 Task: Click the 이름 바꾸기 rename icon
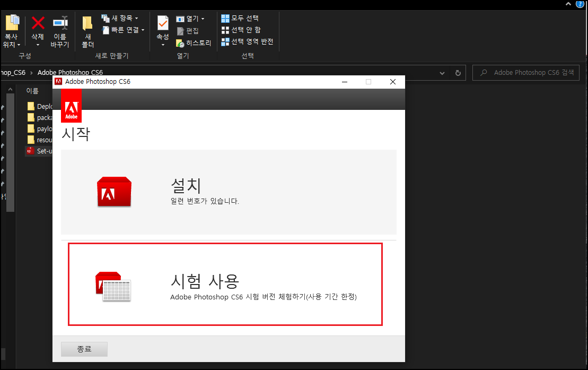click(x=60, y=23)
